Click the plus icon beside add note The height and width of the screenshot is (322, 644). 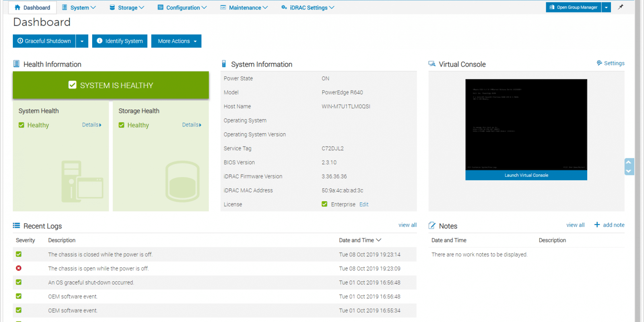coord(597,225)
